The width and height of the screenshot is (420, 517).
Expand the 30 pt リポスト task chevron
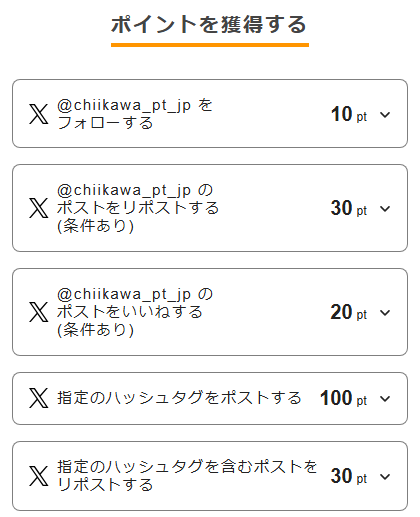[385, 209]
